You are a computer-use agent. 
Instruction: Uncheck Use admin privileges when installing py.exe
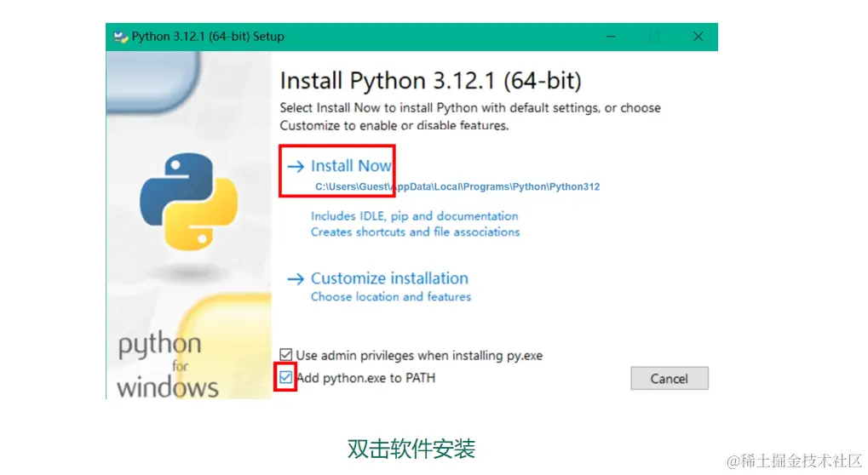coord(285,354)
